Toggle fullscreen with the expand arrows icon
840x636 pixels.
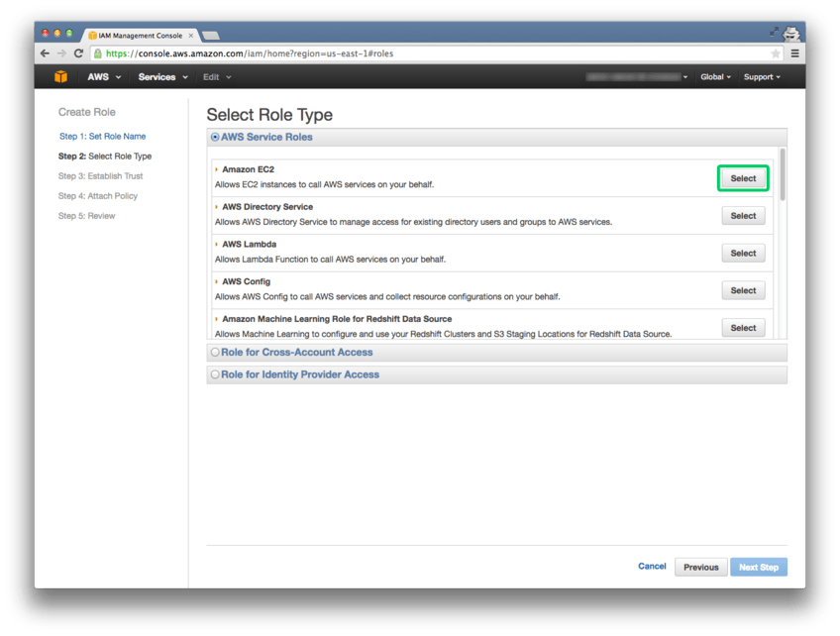[x=774, y=32]
